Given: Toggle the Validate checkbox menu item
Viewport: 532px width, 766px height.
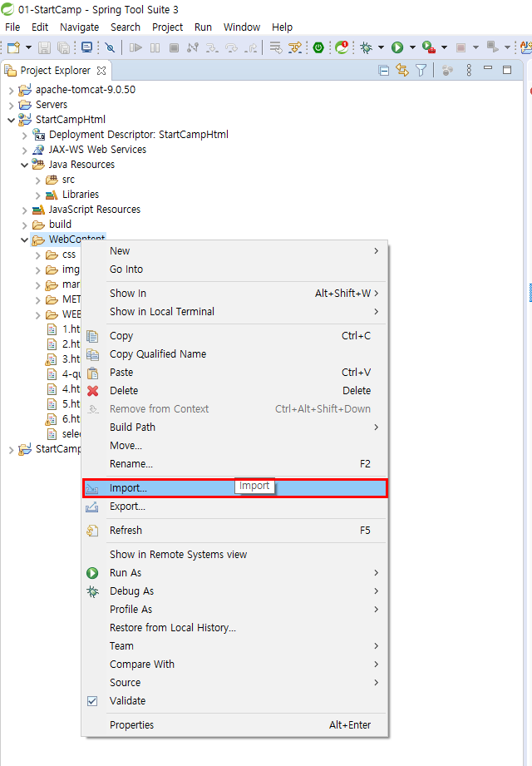Looking at the screenshot, I should 235,701.
